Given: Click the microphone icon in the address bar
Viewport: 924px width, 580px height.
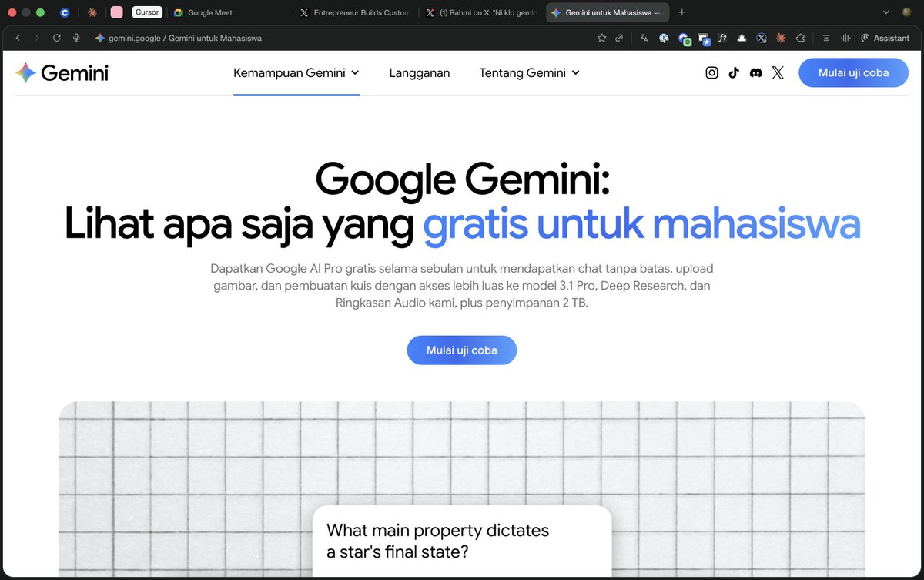Looking at the screenshot, I should coord(76,38).
